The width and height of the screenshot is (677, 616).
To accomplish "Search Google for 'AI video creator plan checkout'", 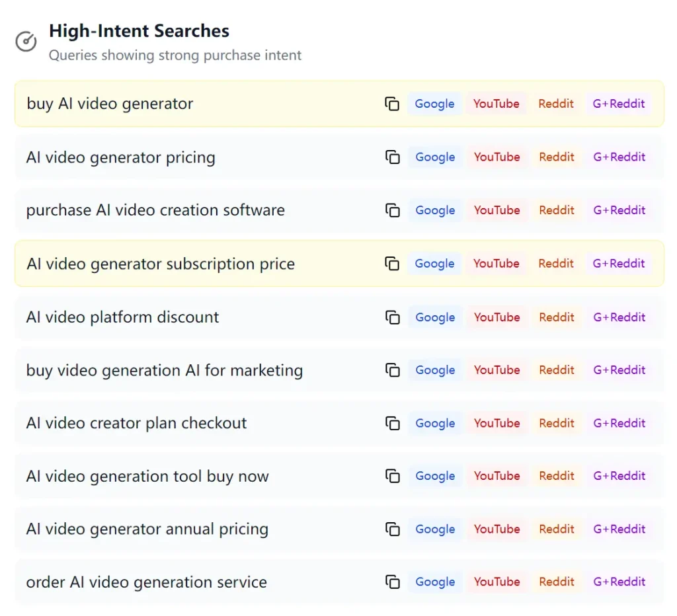I will pos(434,423).
